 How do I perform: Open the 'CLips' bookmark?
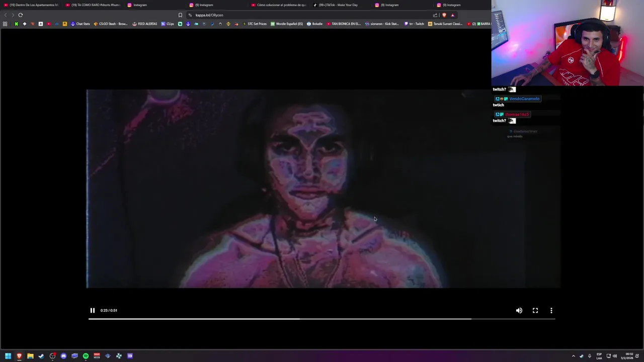(x=168, y=24)
